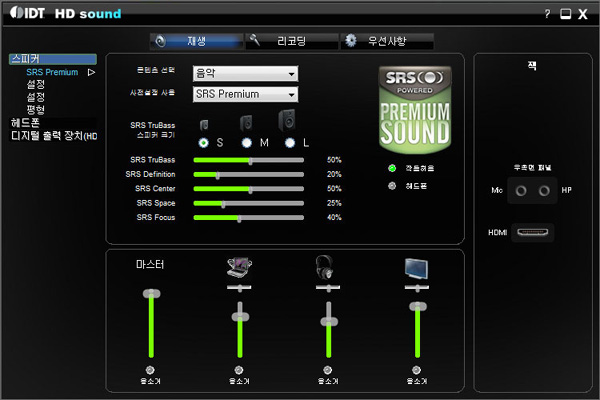Click the SRS Definition slider
The width and height of the screenshot is (600, 400).
coord(249,175)
